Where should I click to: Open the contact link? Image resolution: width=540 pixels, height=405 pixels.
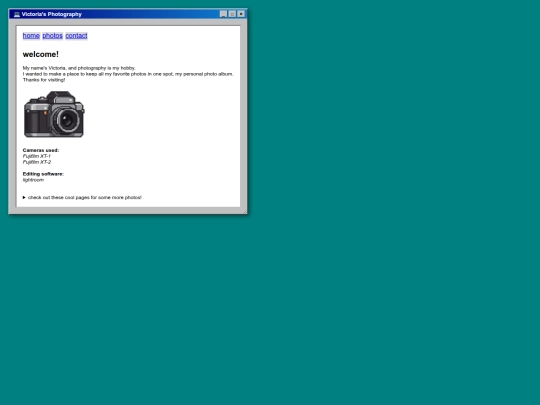tap(76, 35)
